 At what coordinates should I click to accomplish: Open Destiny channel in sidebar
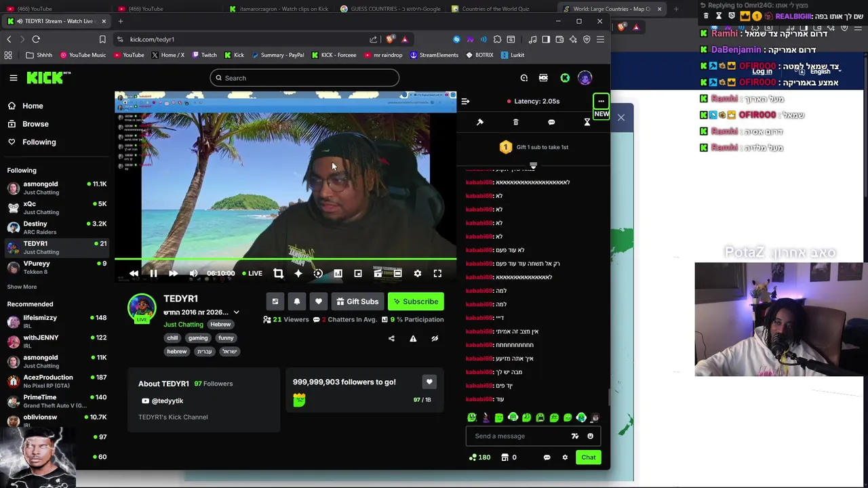[57, 227]
